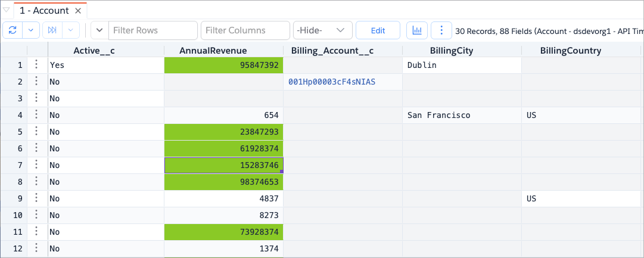Click the Edit button
The height and width of the screenshot is (258, 644).
(x=378, y=30)
